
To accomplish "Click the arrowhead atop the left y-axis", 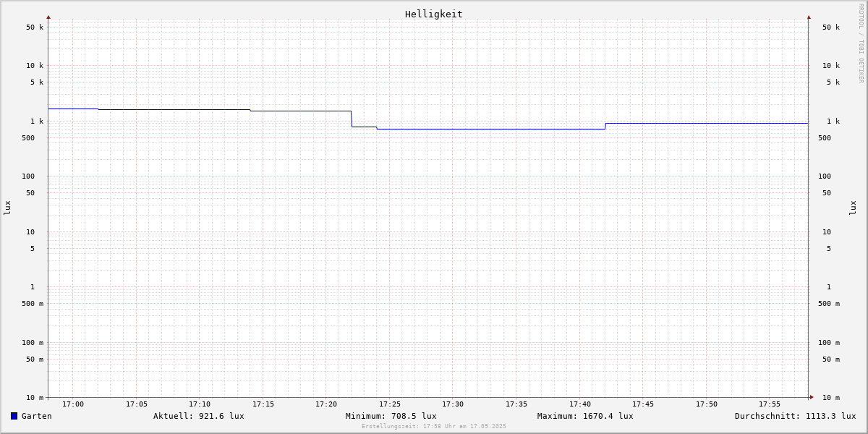I will pos(48,17).
